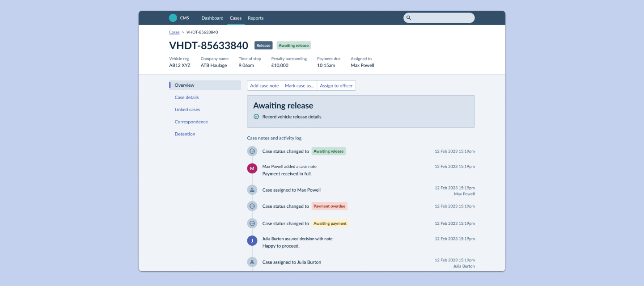Go to Case details section
Screen dimensions: 644x286
[186, 97]
